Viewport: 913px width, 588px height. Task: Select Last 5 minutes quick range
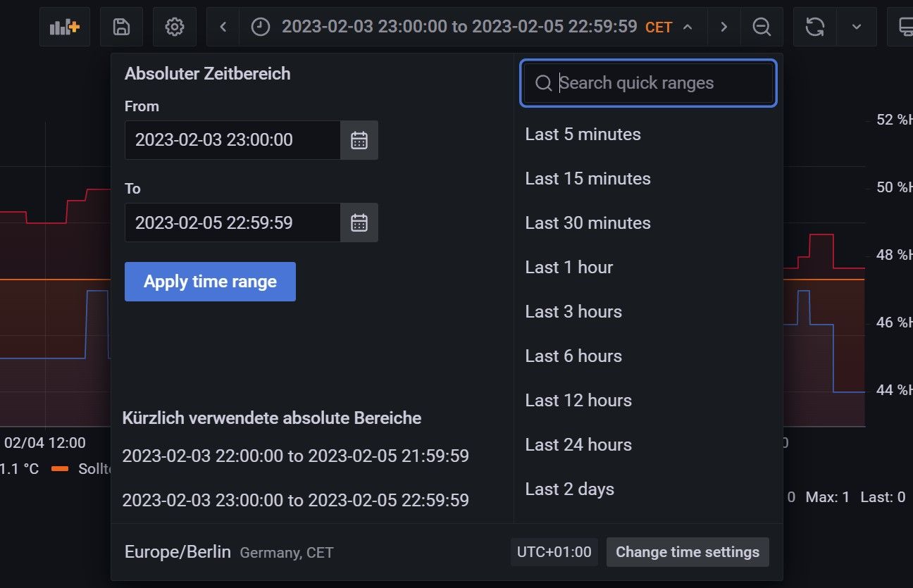click(583, 135)
